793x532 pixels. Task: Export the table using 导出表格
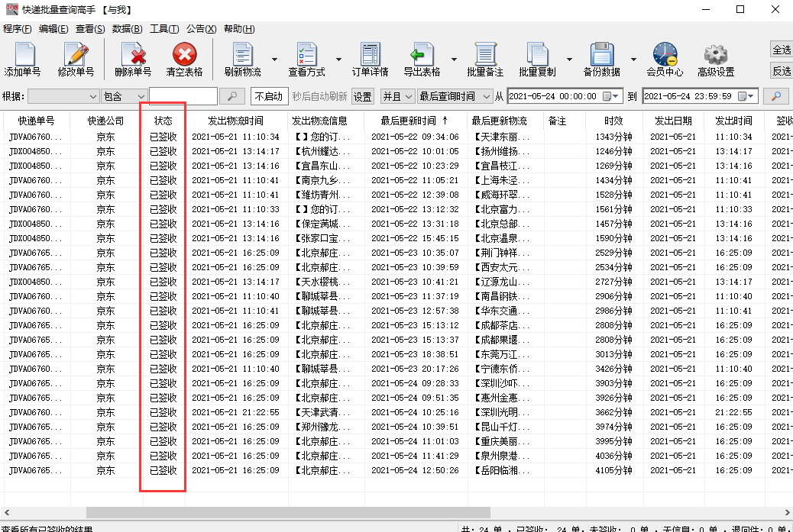tap(421, 59)
